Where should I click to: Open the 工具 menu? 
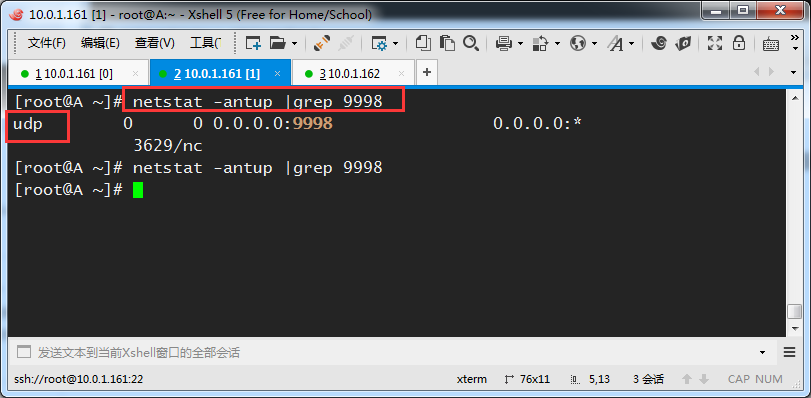tap(205, 43)
